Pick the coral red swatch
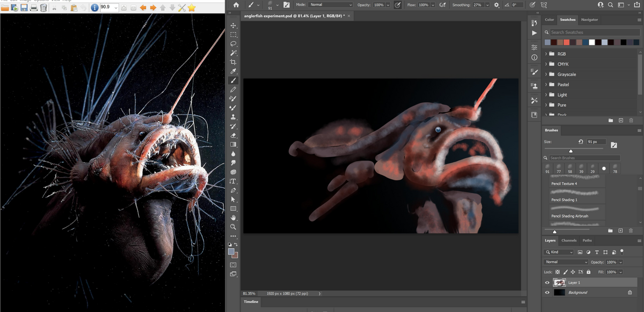 [567, 42]
